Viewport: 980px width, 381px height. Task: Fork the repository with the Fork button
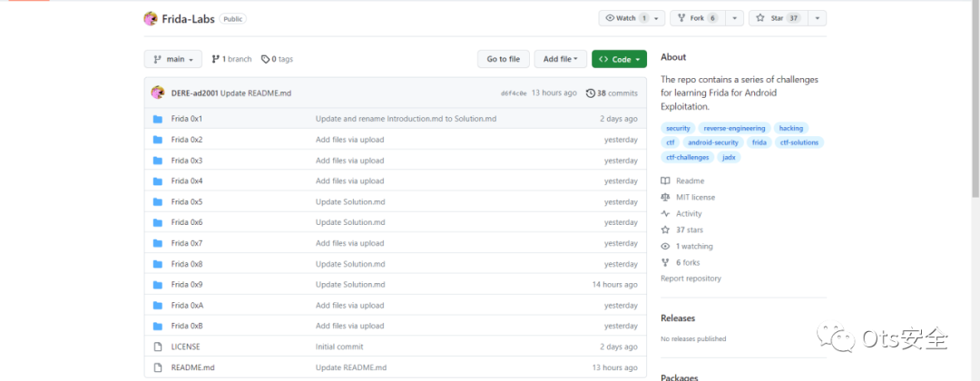[698, 18]
